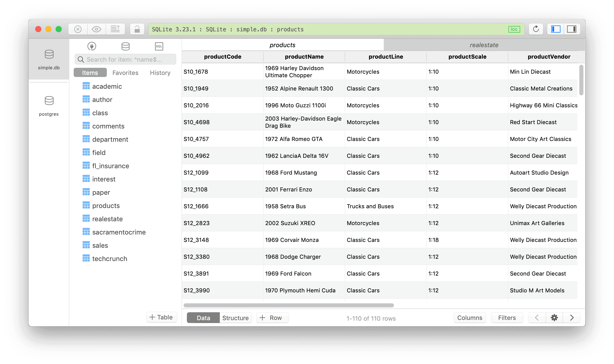This screenshot has width=614, height=364.
Task: Open the field table
Action: 94,153
